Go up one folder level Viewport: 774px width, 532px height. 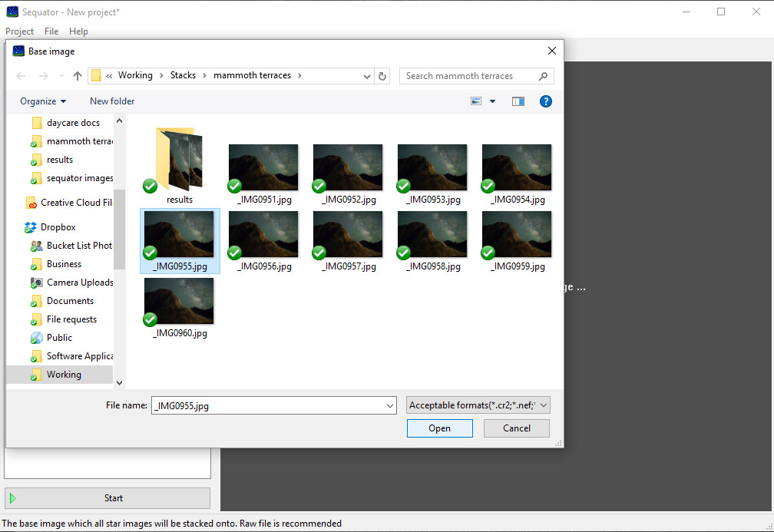77,76
